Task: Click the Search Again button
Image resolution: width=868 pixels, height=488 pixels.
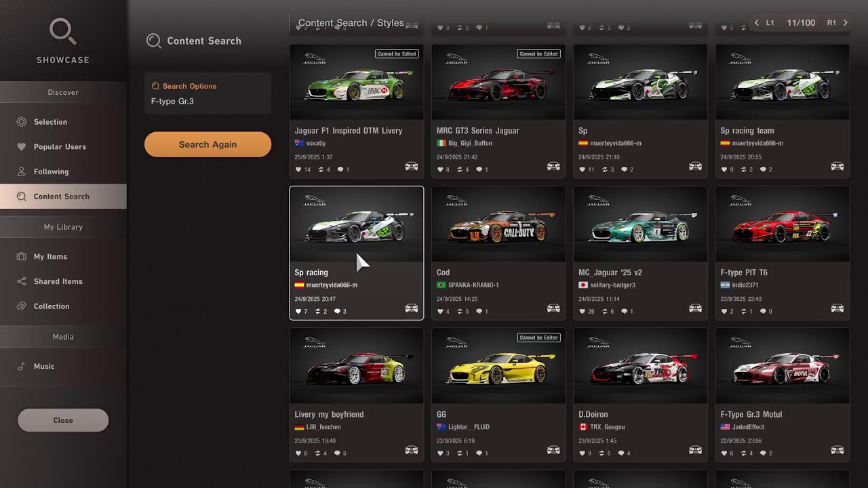Action: tap(208, 144)
